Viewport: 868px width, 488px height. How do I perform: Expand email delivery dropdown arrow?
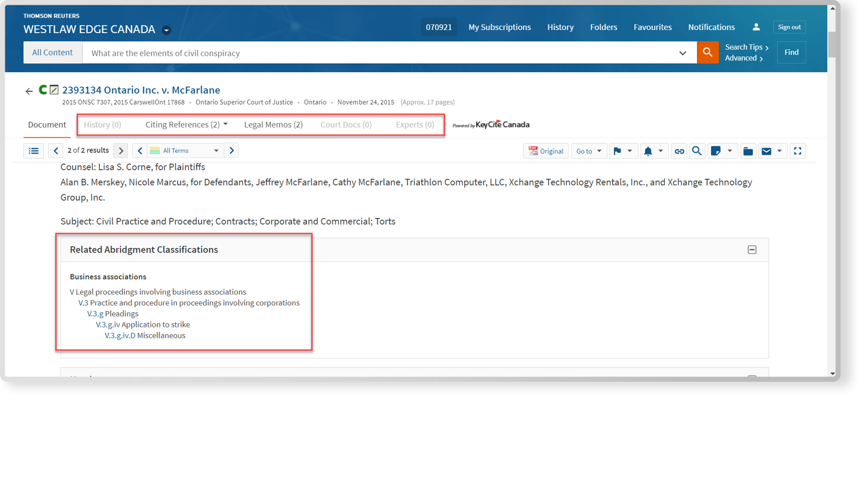(780, 151)
